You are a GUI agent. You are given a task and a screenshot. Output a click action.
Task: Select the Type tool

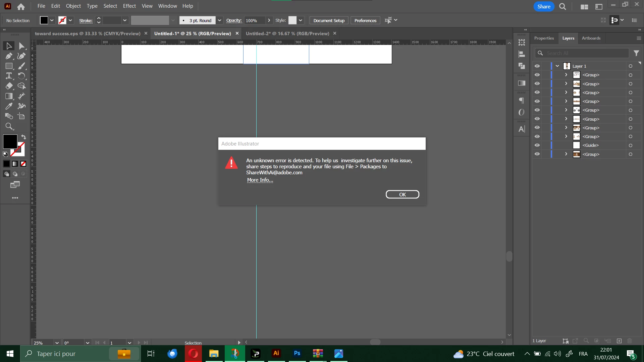[x=9, y=76]
